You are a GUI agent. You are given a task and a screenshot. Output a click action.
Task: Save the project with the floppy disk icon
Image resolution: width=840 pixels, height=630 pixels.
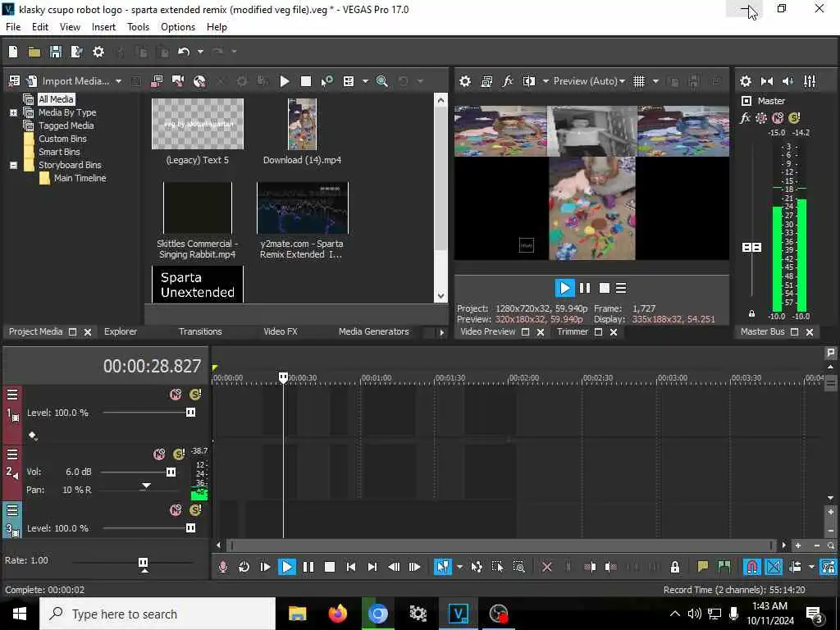coord(55,52)
